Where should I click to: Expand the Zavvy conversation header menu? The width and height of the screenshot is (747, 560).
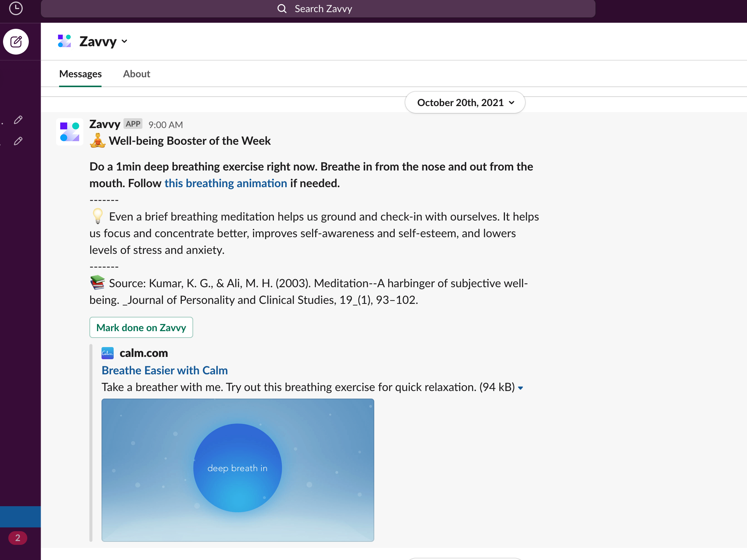coord(125,41)
